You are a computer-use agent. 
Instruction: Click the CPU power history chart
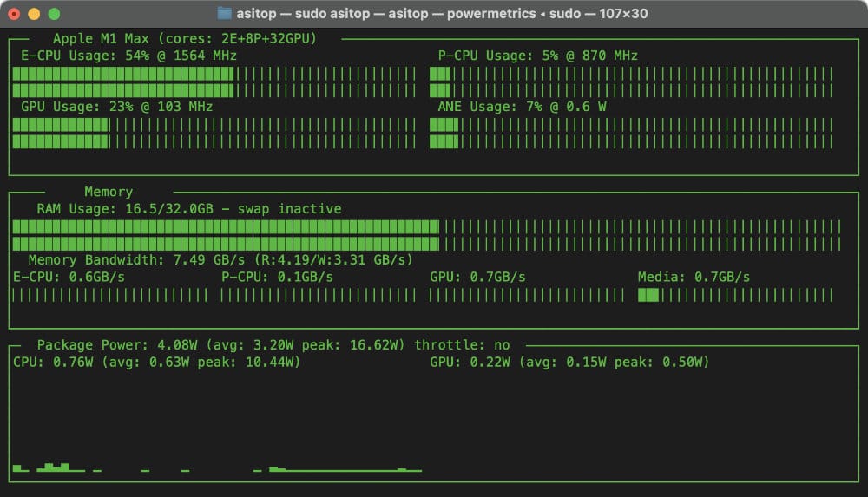[x=217, y=468]
